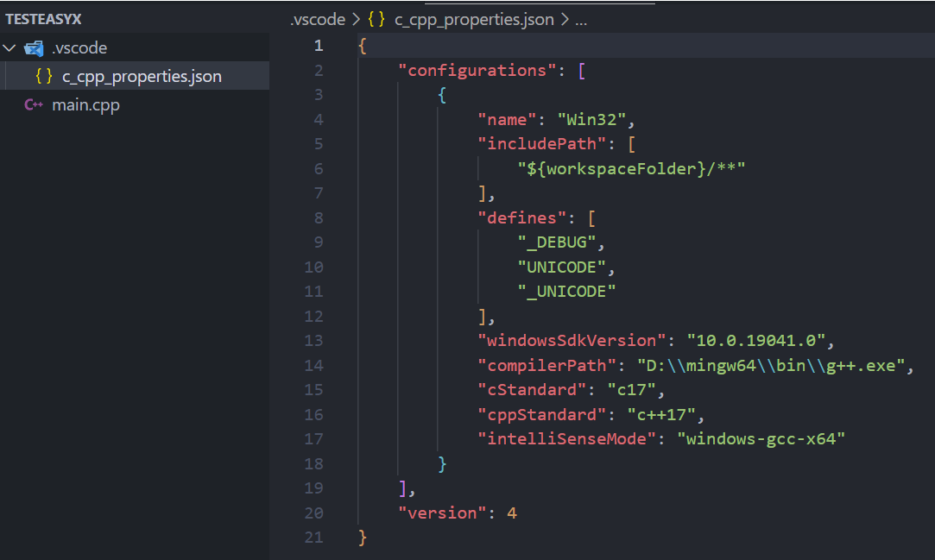Viewport: 935px width, 560px height.
Task: Click the "c17" value
Action: click(x=631, y=390)
